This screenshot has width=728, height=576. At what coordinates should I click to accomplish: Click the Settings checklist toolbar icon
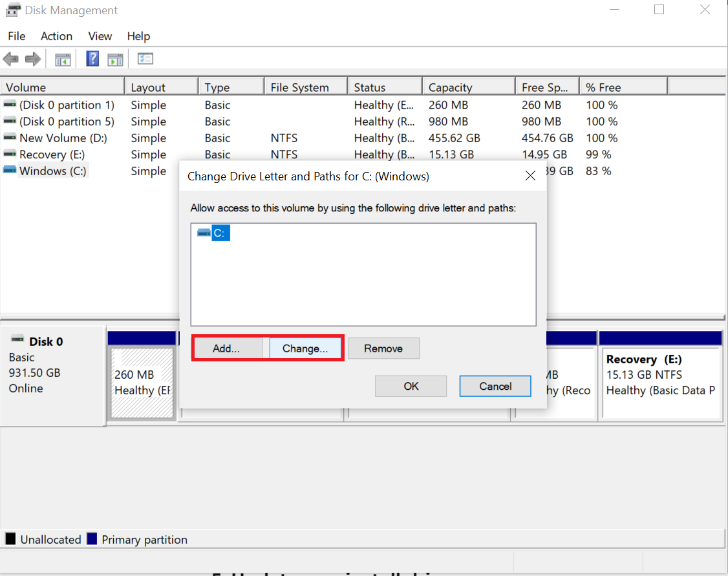point(145,58)
